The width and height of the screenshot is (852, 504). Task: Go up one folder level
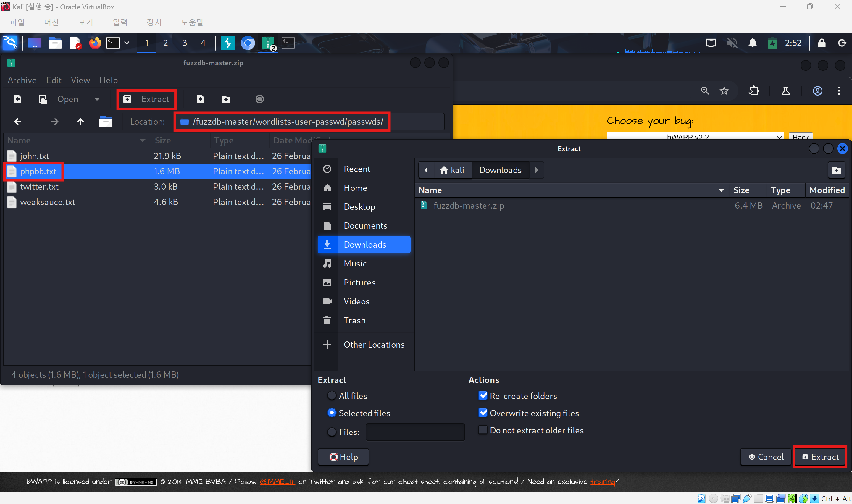(80, 122)
